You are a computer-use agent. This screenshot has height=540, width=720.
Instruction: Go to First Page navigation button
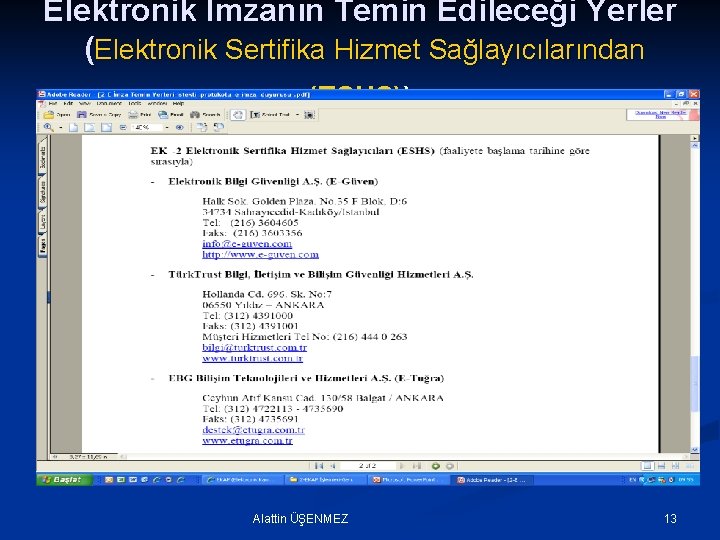pyautogui.click(x=319, y=466)
